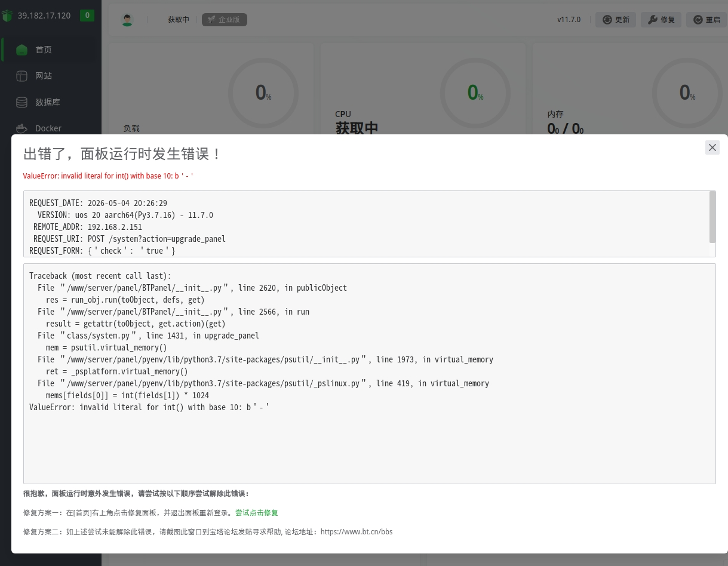This screenshot has height=566, width=728.
Task: Click the traceback line 'class/system.py'
Action: point(148,336)
